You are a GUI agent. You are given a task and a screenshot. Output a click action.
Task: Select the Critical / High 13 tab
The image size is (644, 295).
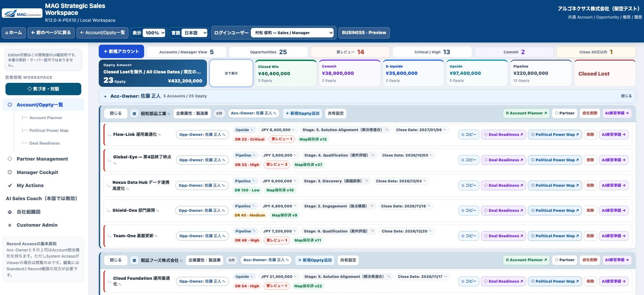pos(432,52)
